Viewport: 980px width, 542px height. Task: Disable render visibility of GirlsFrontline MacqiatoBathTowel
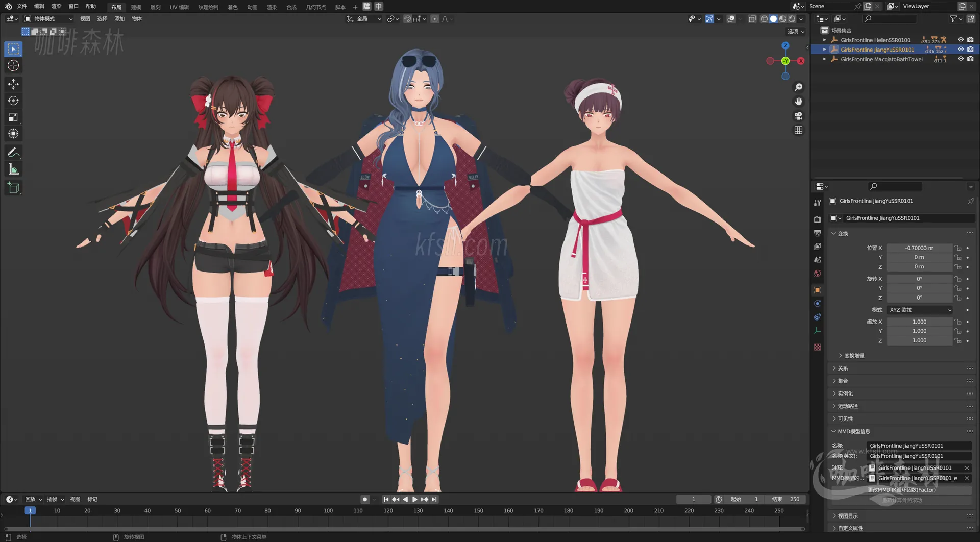tap(970, 59)
